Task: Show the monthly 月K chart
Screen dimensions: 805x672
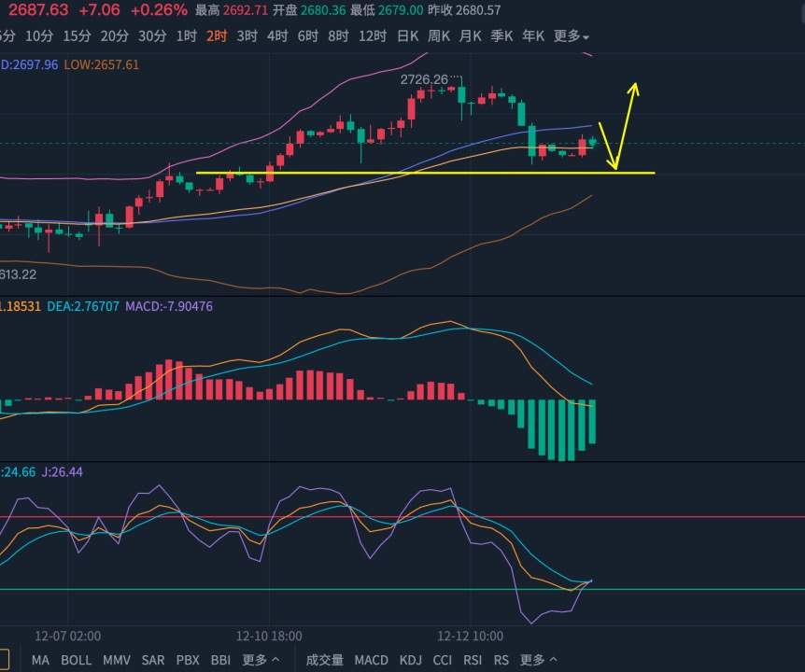Action: tap(471, 35)
